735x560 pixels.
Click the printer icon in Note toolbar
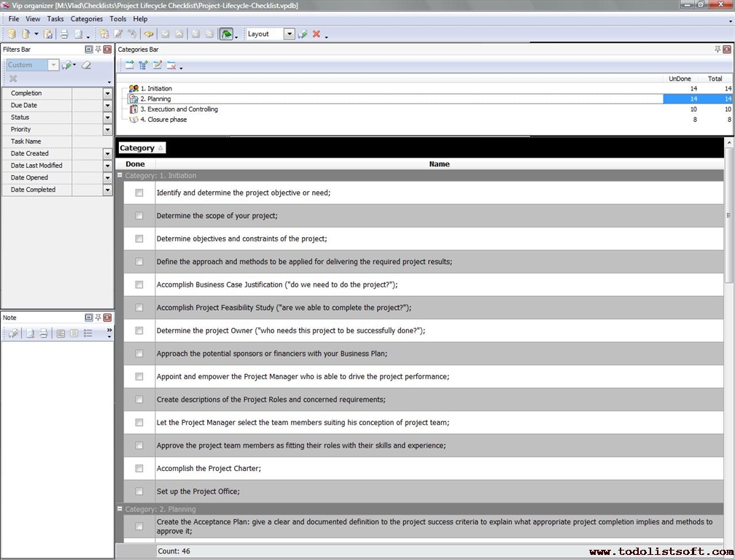pyautogui.click(x=43, y=333)
